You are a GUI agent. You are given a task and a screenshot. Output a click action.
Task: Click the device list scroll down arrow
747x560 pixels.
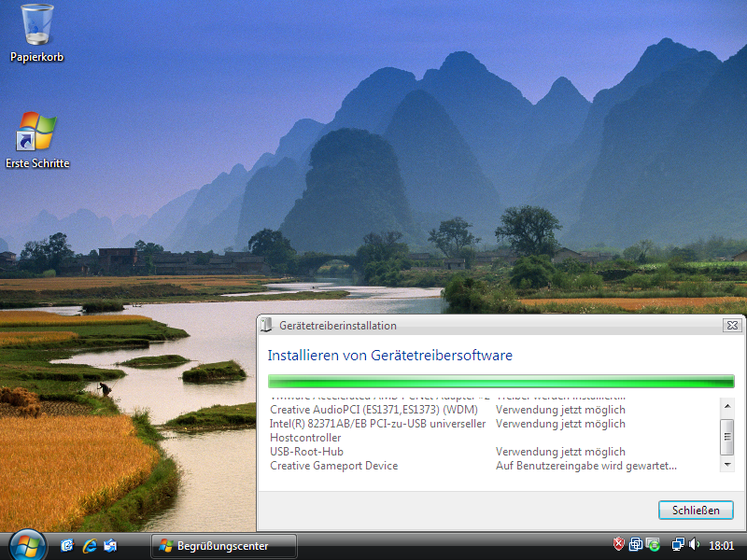[x=726, y=465]
